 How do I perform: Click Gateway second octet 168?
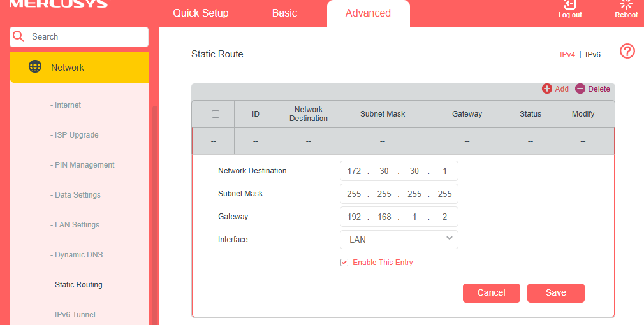[384, 217]
